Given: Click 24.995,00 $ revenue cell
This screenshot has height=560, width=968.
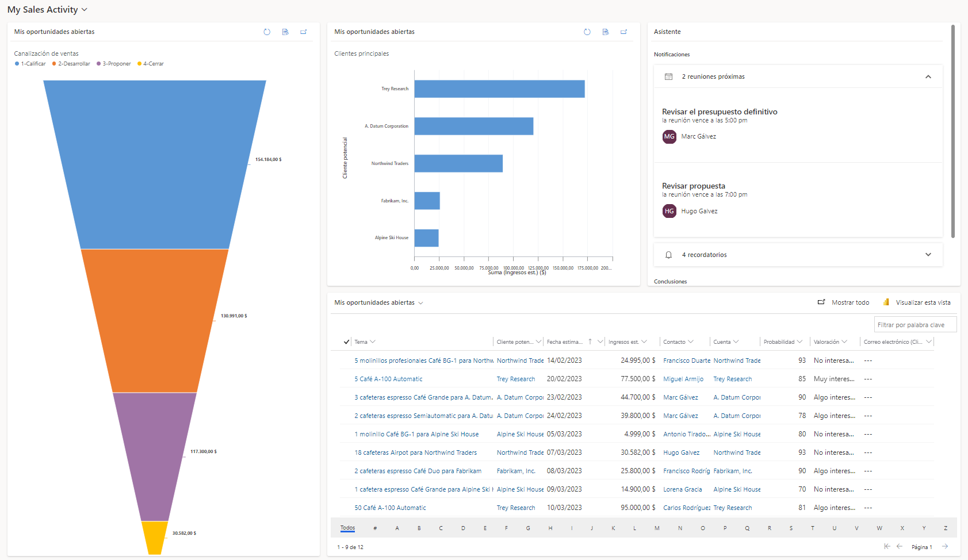Looking at the screenshot, I should point(638,360).
